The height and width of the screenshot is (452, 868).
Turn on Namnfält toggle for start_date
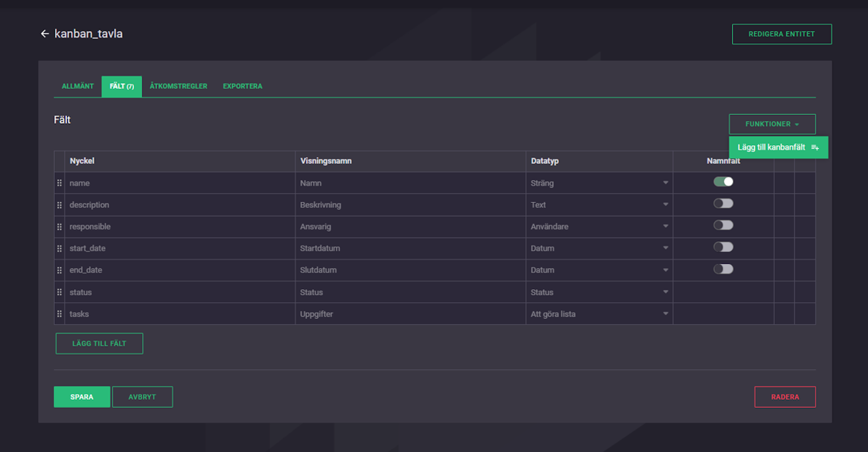click(x=723, y=247)
